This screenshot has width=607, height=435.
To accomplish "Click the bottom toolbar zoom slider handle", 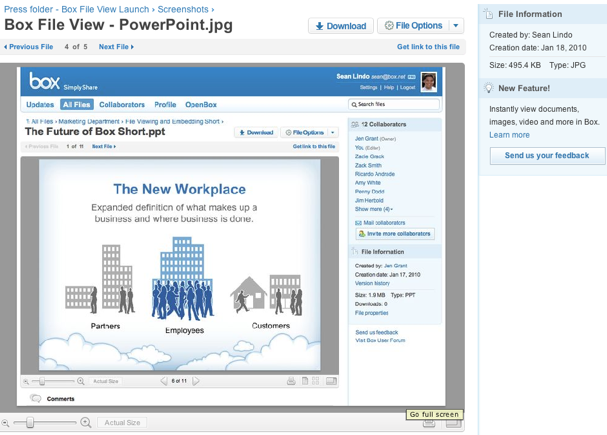I will tap(30, 423).
